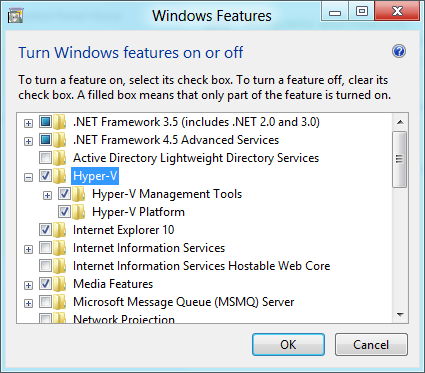Select the Media Features label
This screenshot has width=425, height=373.
(113, 284)
